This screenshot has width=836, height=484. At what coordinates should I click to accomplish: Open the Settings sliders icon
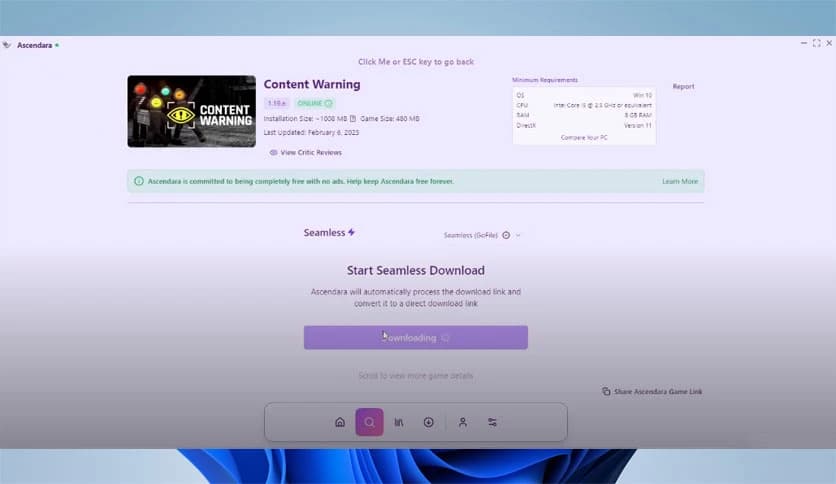(492, 422)
